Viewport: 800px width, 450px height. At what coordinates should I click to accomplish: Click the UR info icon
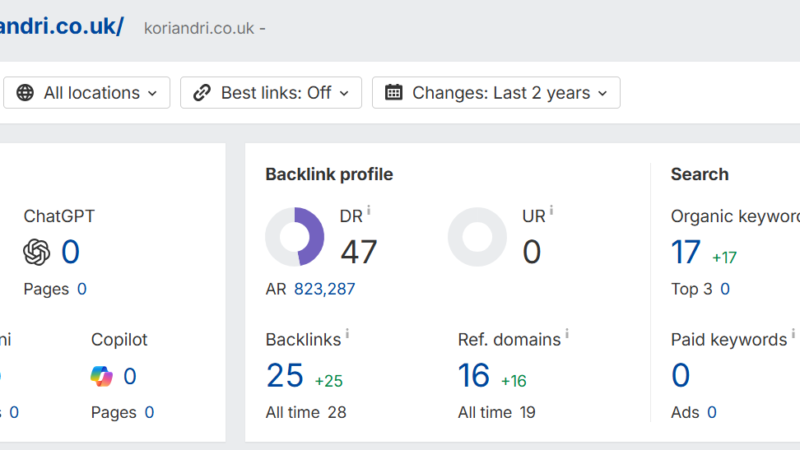tap(551, 211)
